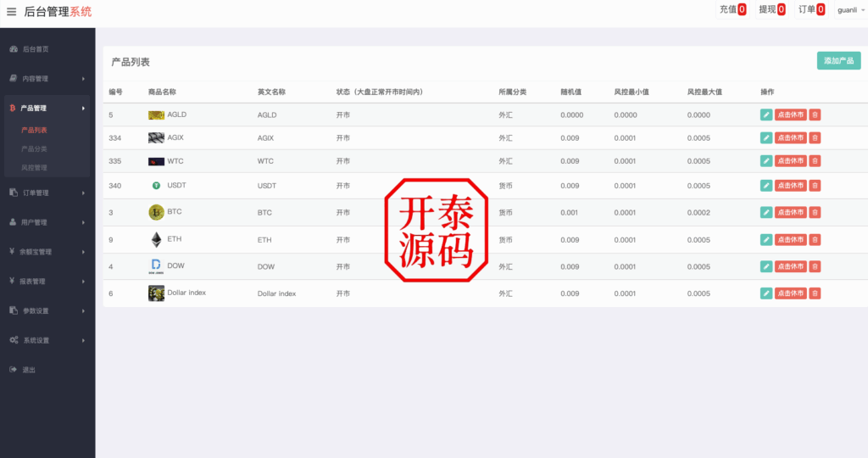Click the WTC product image
This screenshot has height=458, width=868.
156,162
